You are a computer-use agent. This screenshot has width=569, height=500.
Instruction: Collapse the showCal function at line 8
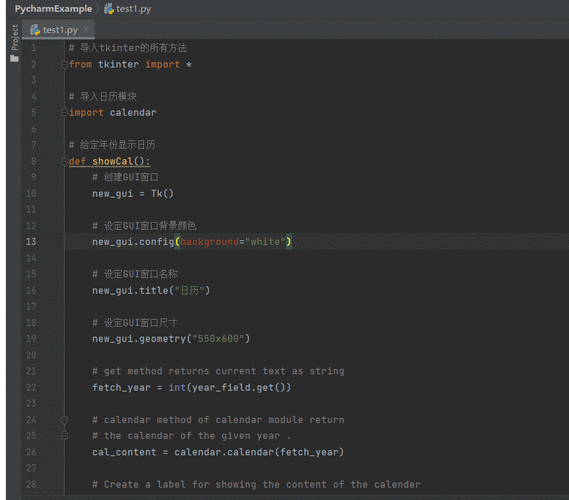tap(64, 161)
